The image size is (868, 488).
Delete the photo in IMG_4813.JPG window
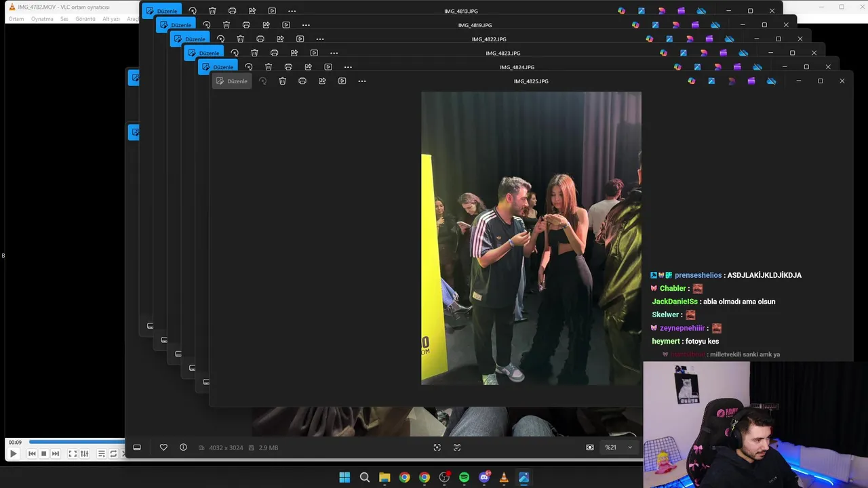pyautogui.click(x=212, y=11)
